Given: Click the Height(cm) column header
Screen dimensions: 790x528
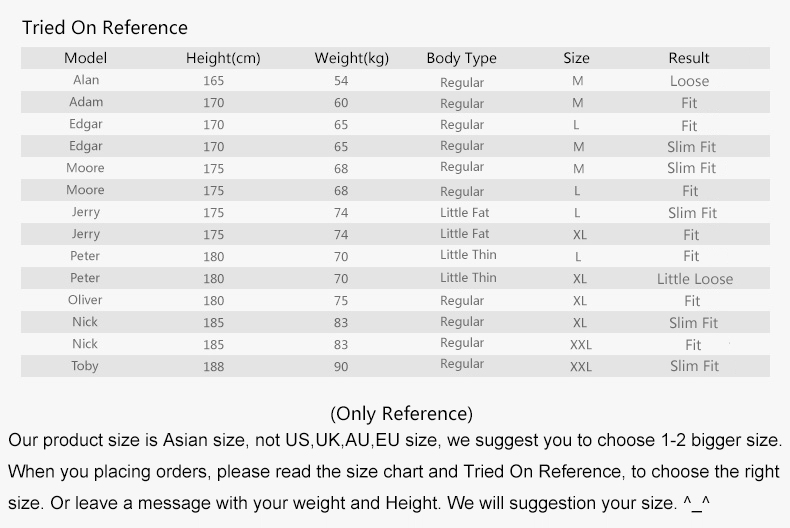Looking at the screenshot, I should coord(223,58).
